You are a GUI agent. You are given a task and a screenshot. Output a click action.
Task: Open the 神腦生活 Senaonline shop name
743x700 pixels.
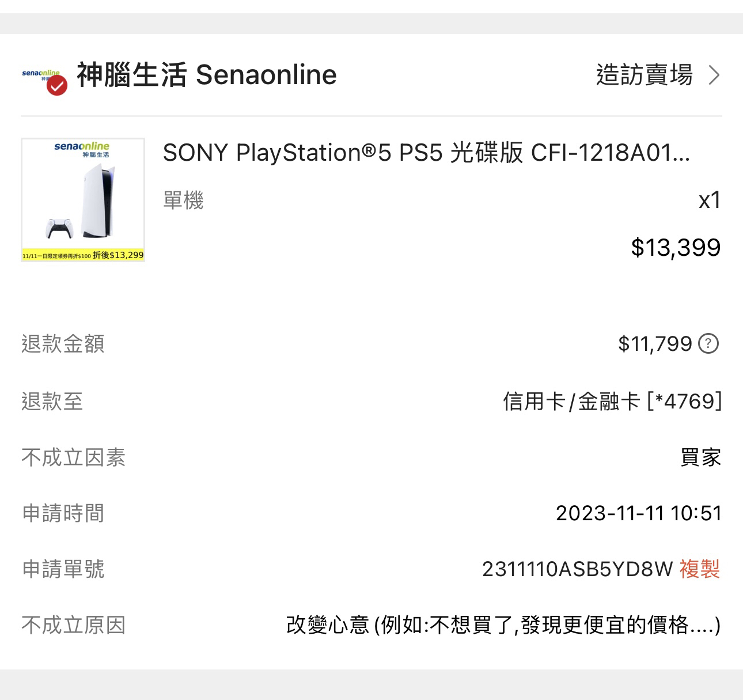pos(206,75)
